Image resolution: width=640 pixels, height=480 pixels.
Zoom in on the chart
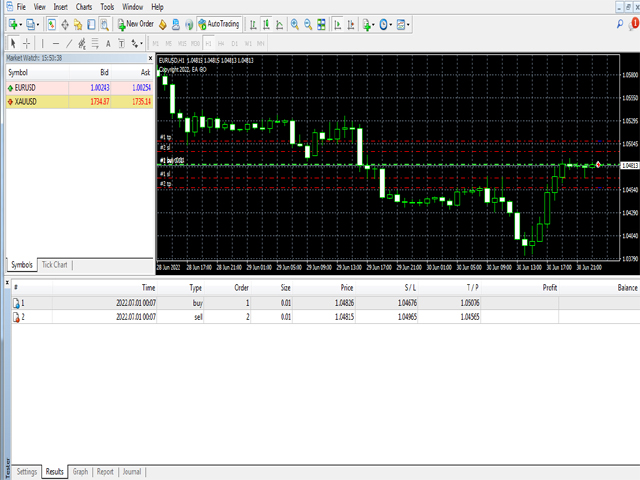click(x=295, y=24)
